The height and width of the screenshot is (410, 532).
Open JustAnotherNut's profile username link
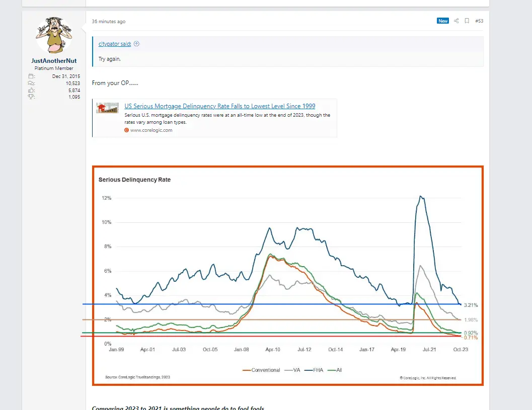click(54, 61)
